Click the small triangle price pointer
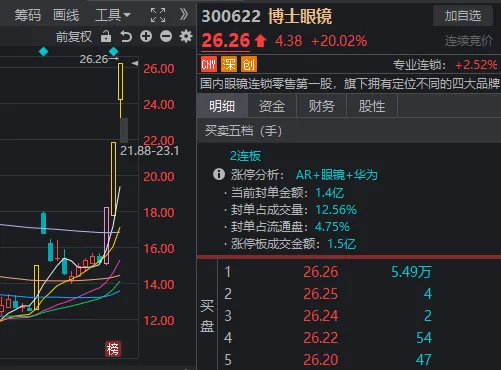501x370 pixels. click(x=135, y=63)
